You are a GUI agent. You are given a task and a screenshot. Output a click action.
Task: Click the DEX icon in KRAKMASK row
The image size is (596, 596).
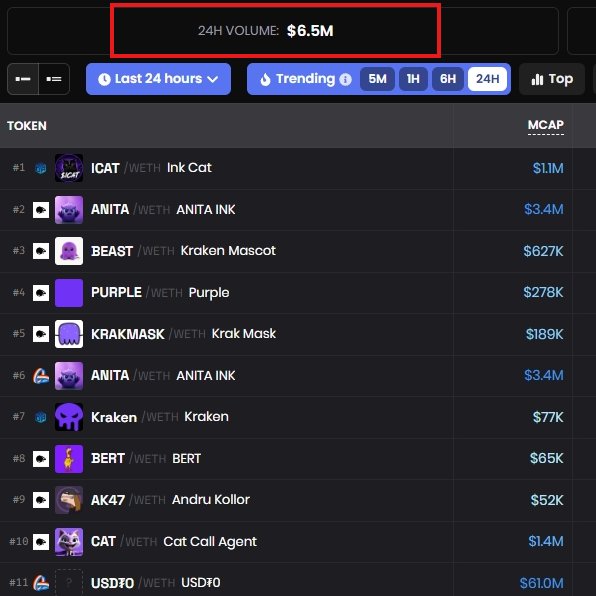pyautogui.click(x=41, y=334)
